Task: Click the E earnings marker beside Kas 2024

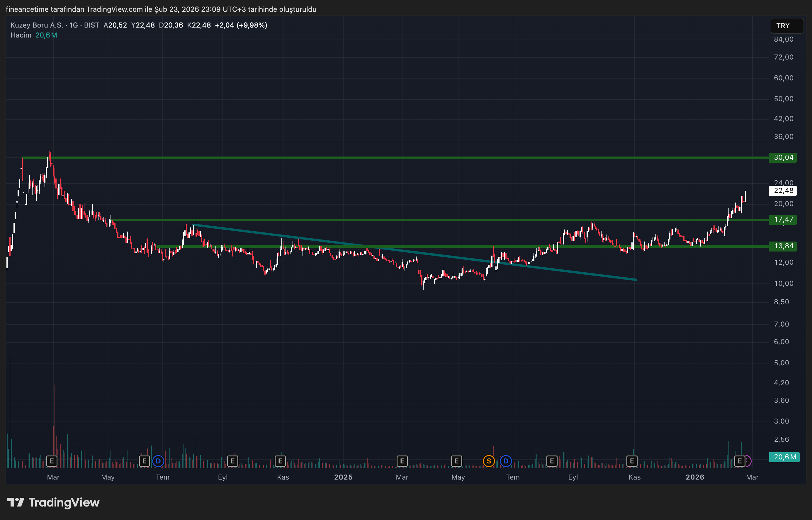Action: coord(280,461)
